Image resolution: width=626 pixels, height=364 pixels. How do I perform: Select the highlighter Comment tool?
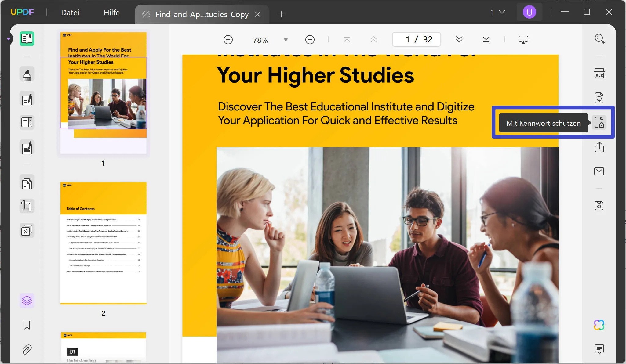click(27, 74)
